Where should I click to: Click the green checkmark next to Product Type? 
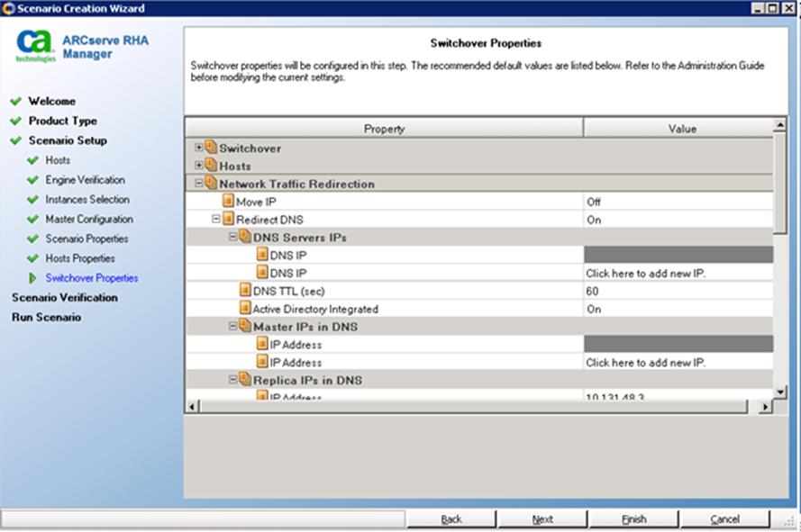tap(16, 121)
